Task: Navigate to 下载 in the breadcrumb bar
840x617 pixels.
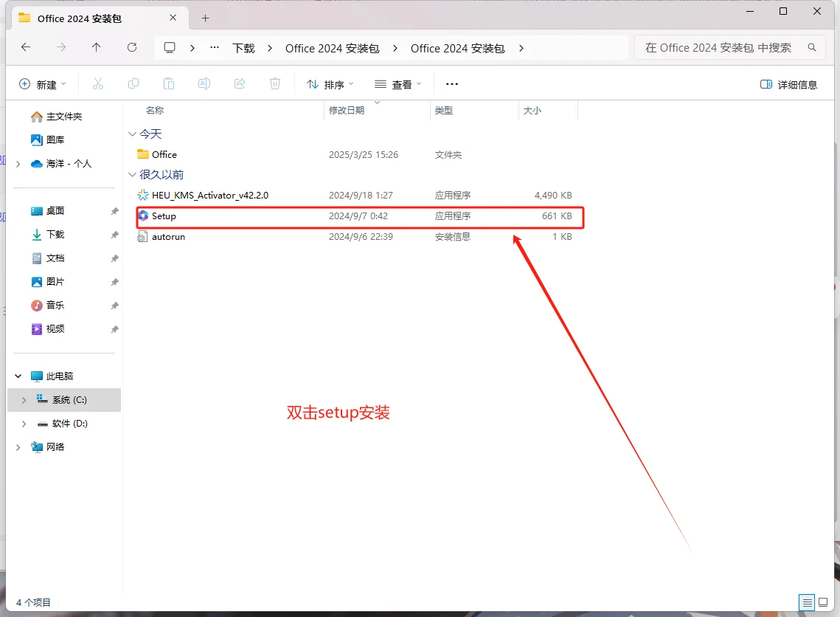Action: click(243, 47)
